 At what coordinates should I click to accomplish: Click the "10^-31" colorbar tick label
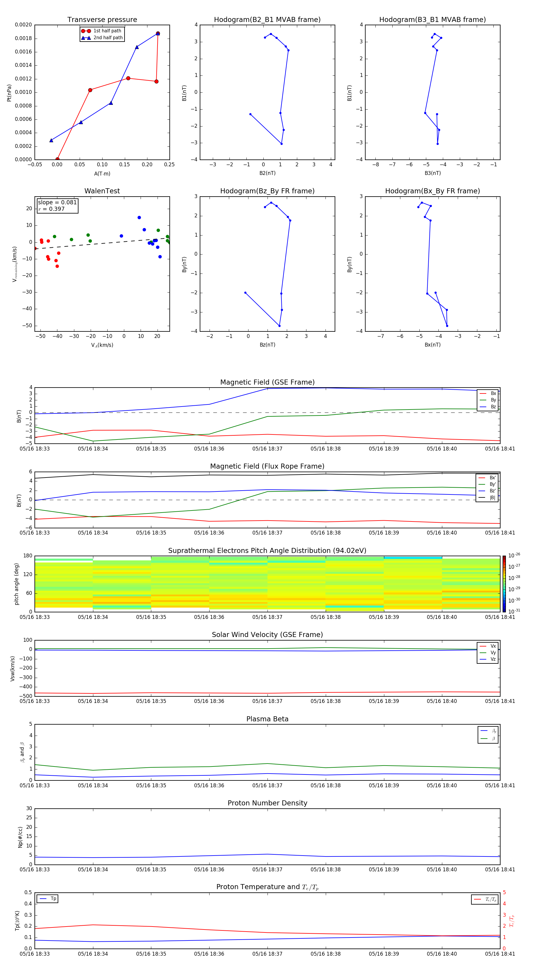(x=514, y=611)
